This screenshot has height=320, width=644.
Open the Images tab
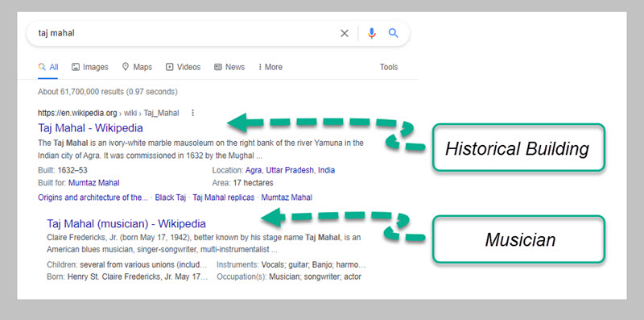pyautogui.click(x=90, y=67)
